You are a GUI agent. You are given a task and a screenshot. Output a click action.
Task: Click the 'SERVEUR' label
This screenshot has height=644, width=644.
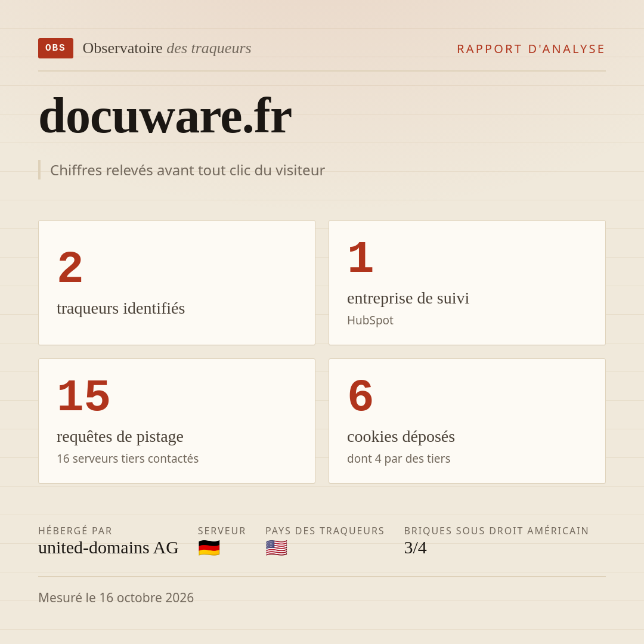222,531
